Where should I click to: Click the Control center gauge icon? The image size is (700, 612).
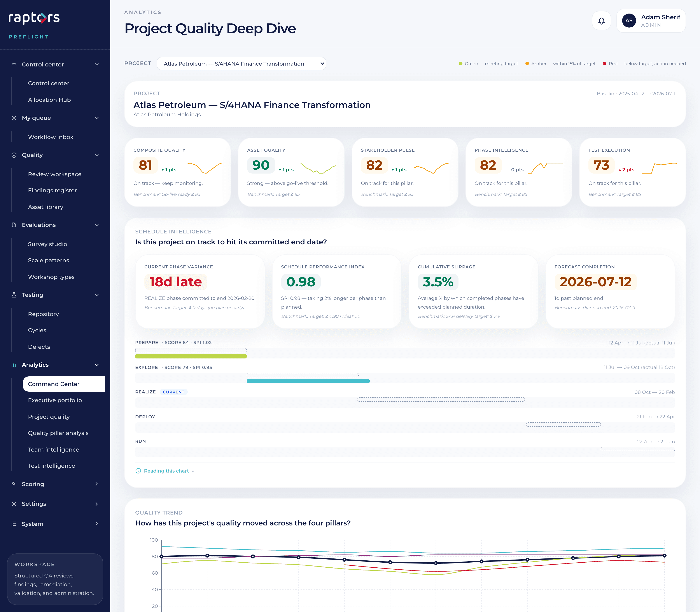pos(14,64)
